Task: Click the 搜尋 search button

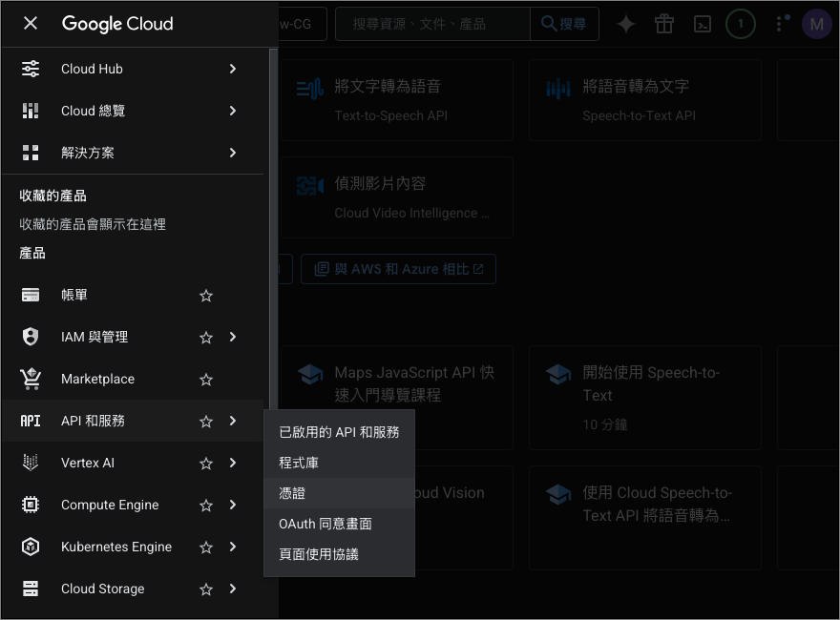Action: click(564, 25)
